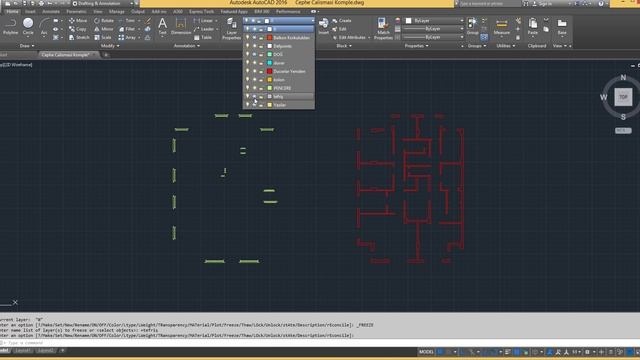
Task: Activate the Mirror tool
Action: pyautogui.click(x=104, y=29)
